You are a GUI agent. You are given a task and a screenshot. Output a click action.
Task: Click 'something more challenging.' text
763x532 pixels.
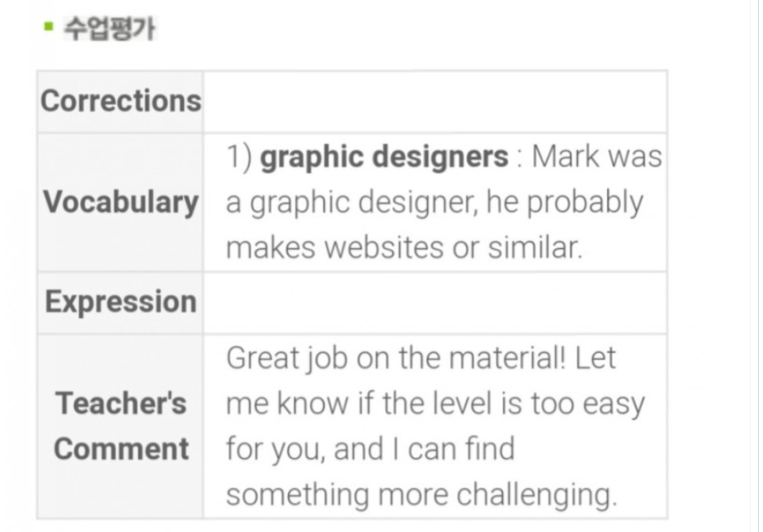421,495
